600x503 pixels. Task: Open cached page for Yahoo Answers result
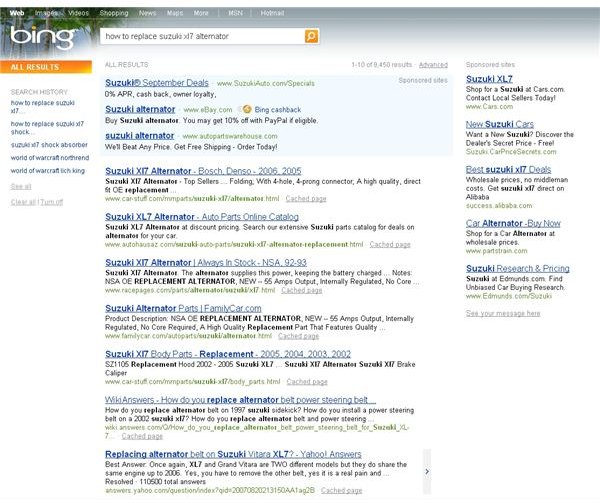pyautogui.click(x=342, y=490)
